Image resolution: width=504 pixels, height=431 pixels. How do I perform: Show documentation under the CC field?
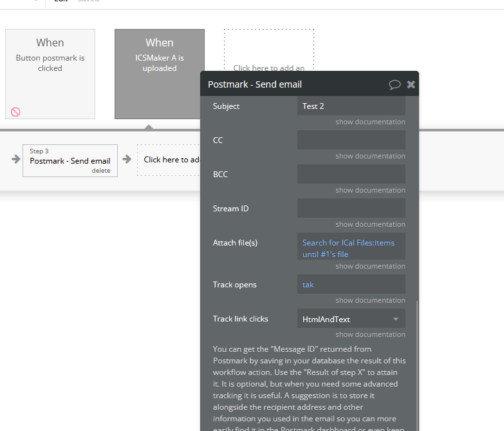coord(370,156)
